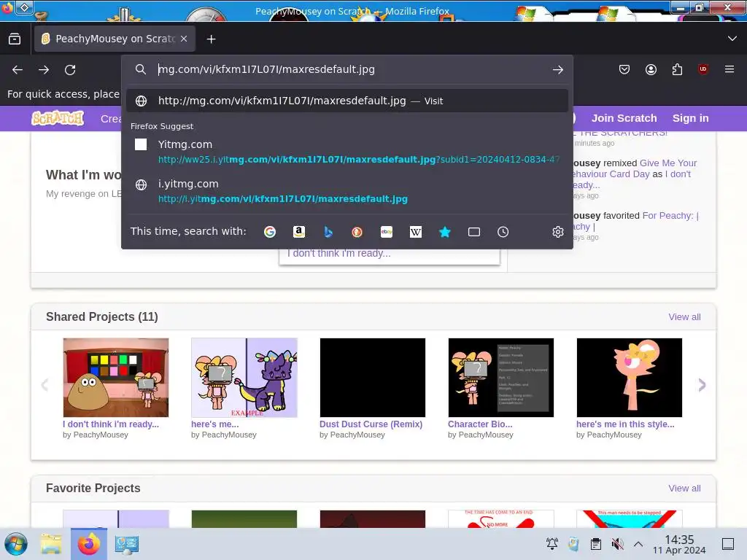Click the Scratch logo
Viewport: 747px width, 560px height.
click(58, 118)
